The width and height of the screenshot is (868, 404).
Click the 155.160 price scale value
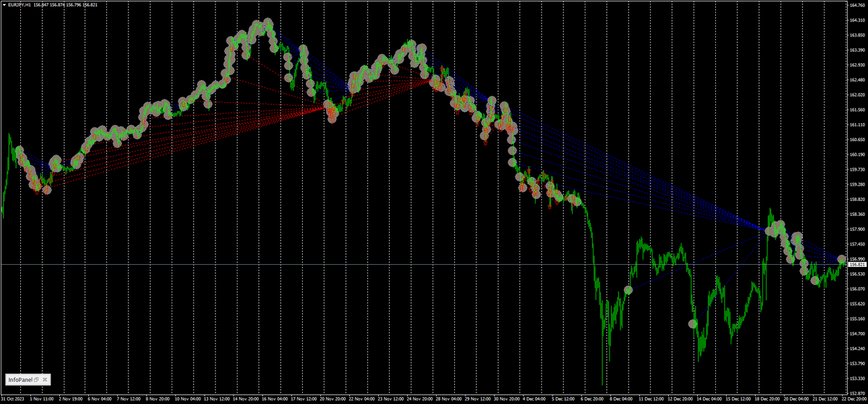[857, 319]
